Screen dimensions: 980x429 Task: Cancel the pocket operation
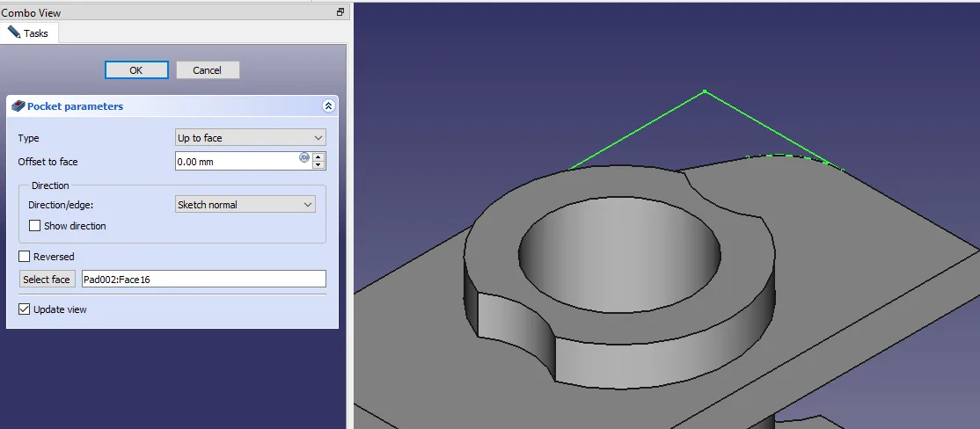click(x=208, y=70)
